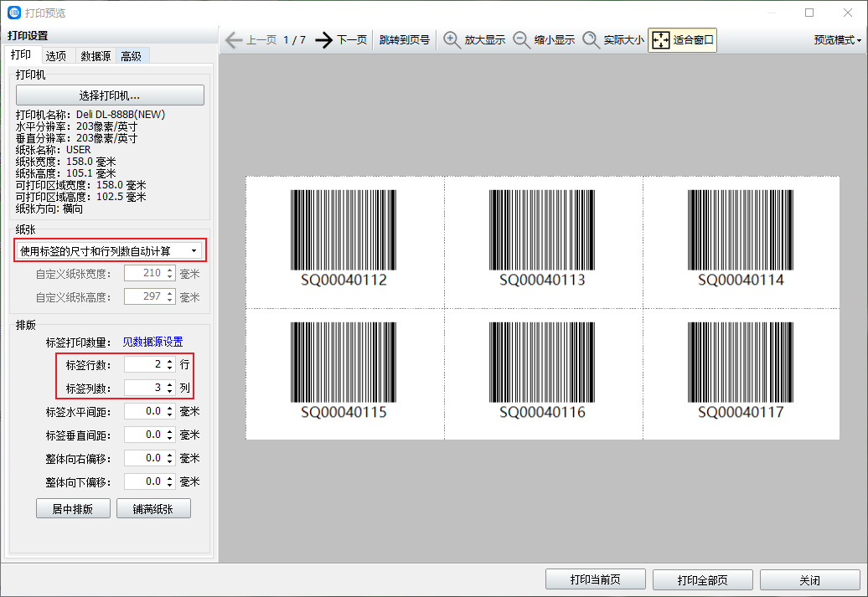Click the 放大显示 text label
The height and width of the screenshot is (597, 868).
click(x=485, y=40)
